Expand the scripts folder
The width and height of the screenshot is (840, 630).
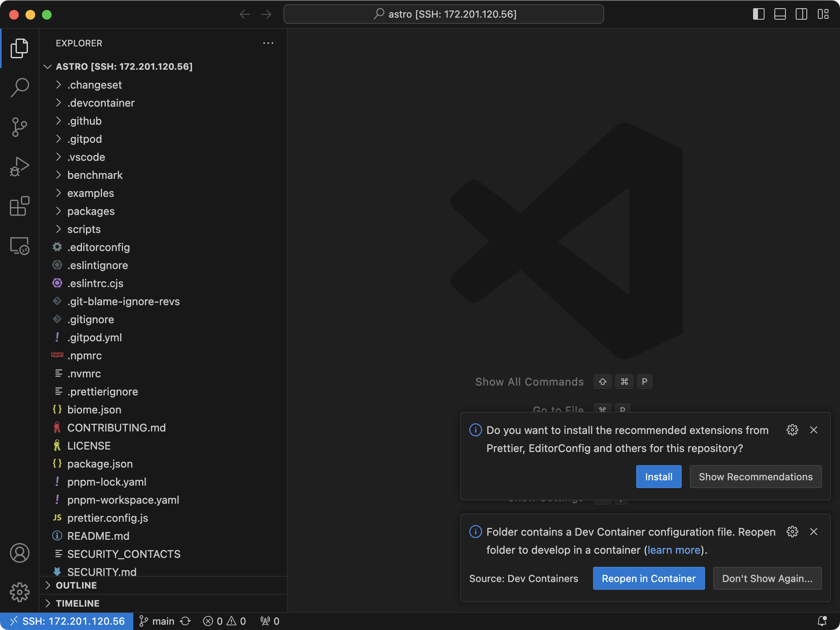click(163, 229)
